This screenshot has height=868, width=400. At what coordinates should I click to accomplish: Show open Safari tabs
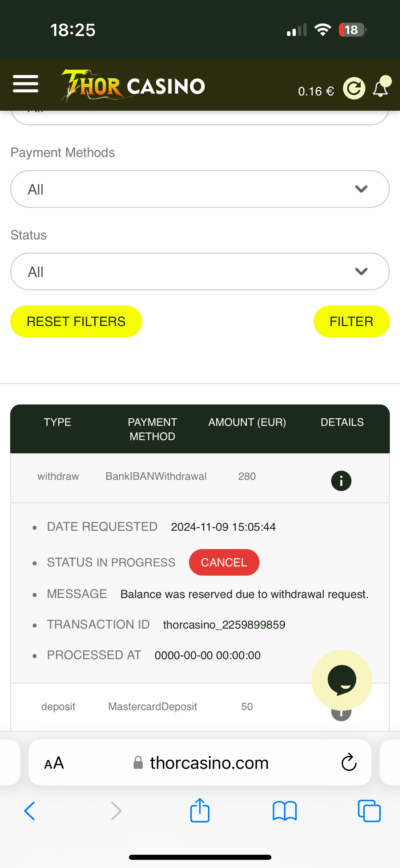[369, 811]
